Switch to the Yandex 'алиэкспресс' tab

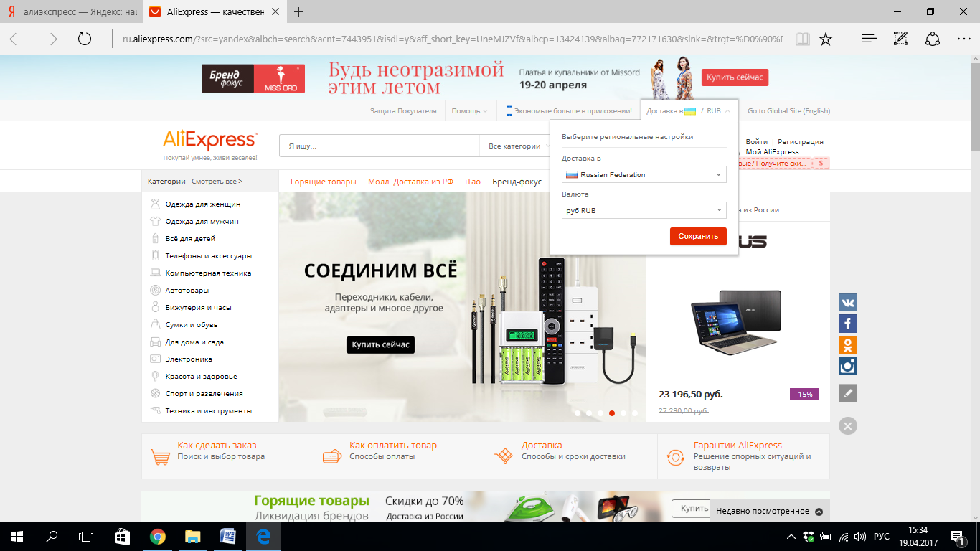click(x=70, y=12)
